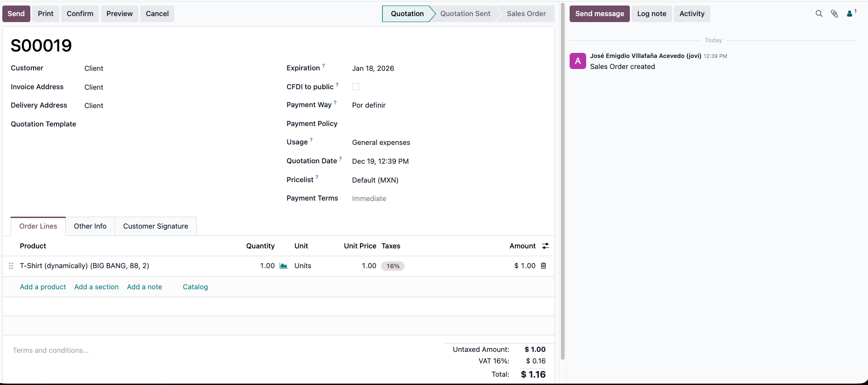
Task: Delete the T-Shirt order line with trash icon
Action: [543, 266]
